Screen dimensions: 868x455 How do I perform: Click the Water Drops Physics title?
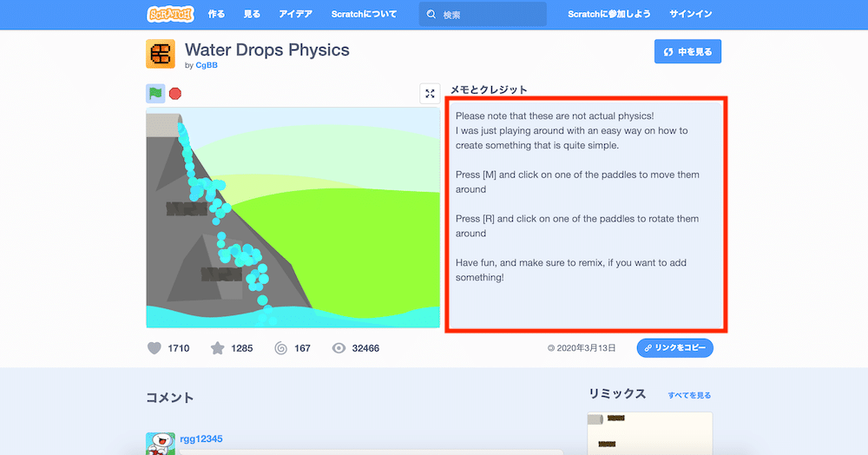click(266, 49)
